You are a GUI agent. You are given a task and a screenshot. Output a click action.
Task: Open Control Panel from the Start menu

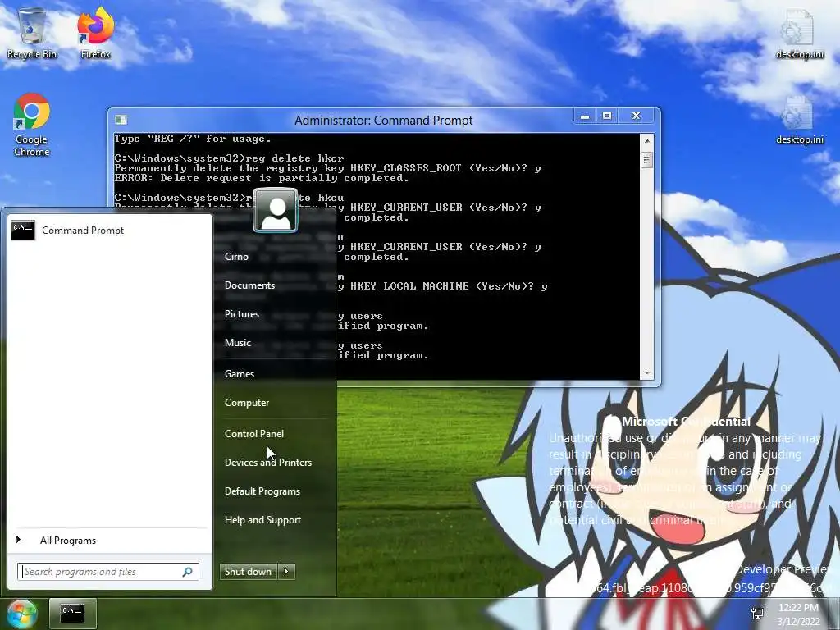(254, 434)
